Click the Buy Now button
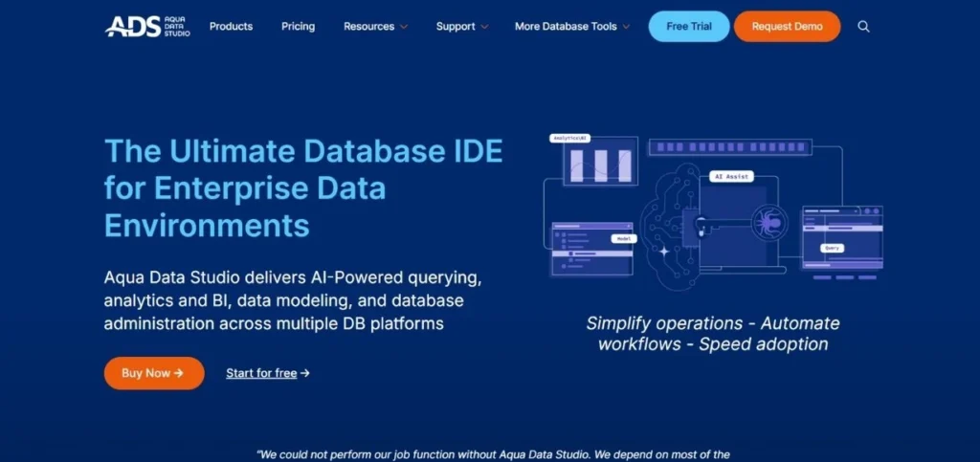The height and width of the screenshot is (462, 980). point(154,373)
